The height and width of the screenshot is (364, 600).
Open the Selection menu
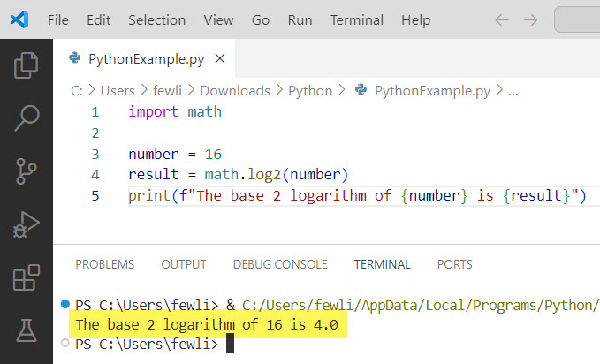click(157, 20)
